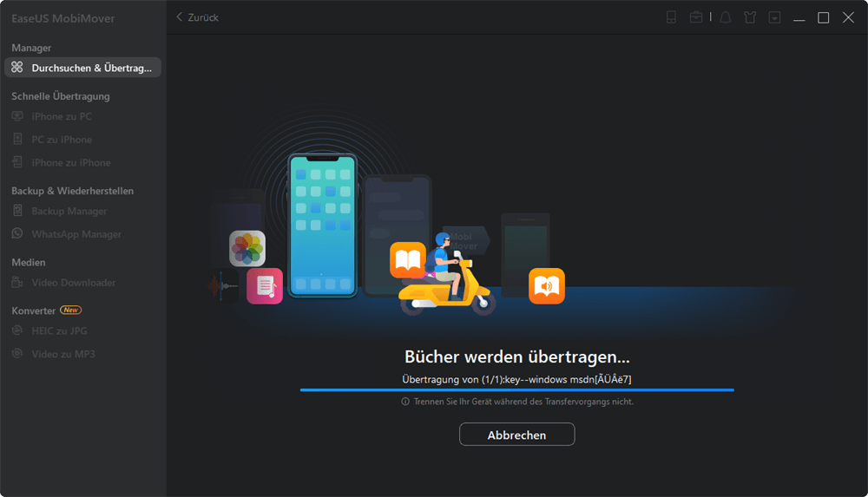Screen dimensions: 868x497
Task: Click the 'Trennen Sie Ihr Gerät' warning text
Action: [x=523, y=402]
